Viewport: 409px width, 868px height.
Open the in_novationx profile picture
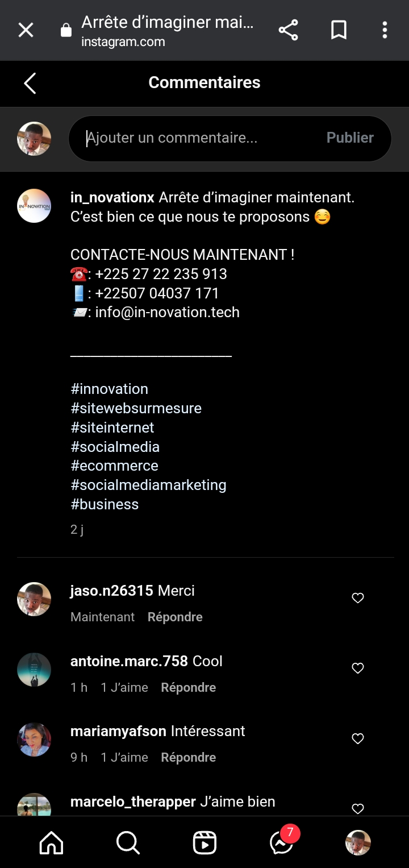pyautogui.click(x=34, y=206)
